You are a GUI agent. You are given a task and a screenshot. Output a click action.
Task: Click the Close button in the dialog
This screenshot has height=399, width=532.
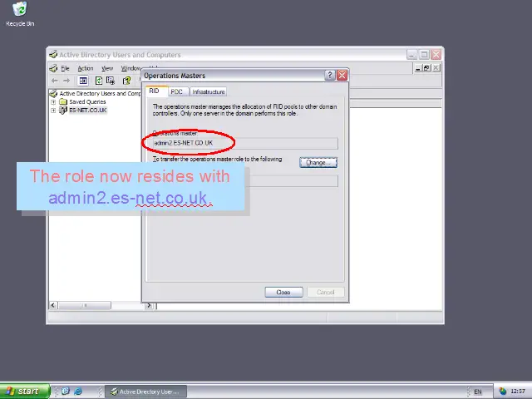tap(283, 292)
